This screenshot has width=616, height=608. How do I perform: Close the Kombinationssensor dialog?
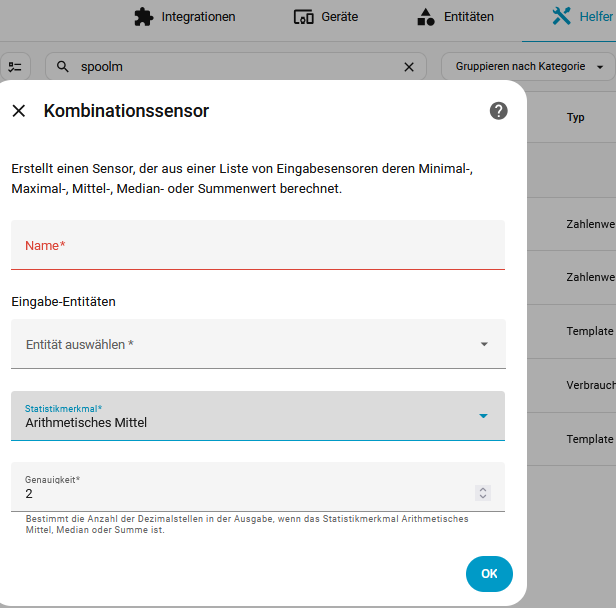pyautogui.click(x=19, y=111)
